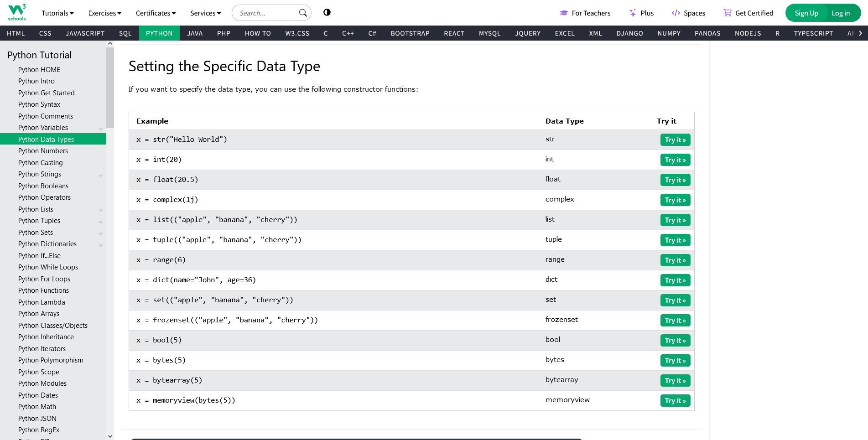Click the For Teachers graduation cap icon

564,13
